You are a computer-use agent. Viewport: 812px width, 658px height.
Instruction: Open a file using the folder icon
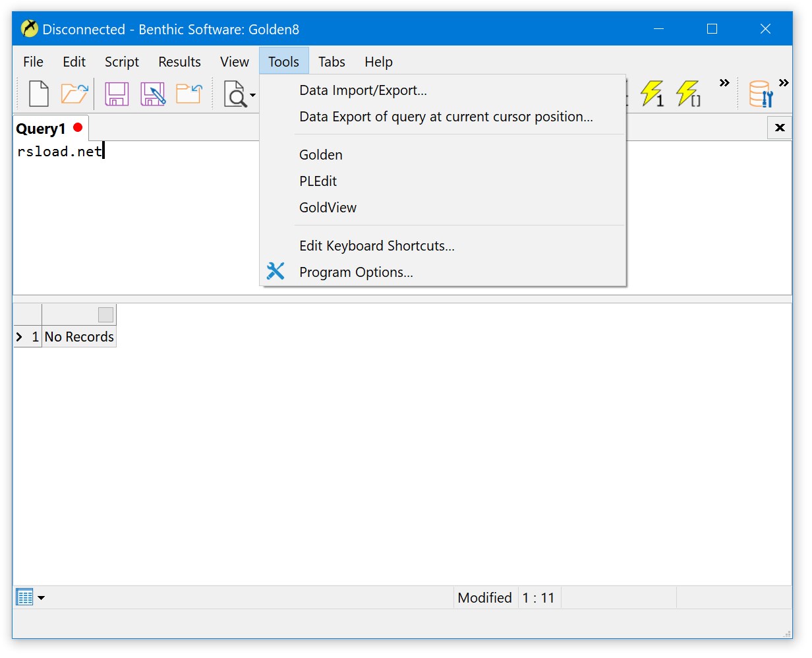74,94
